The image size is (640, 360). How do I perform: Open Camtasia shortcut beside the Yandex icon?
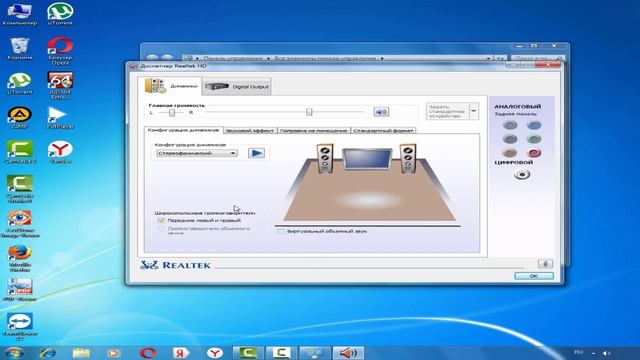click(20, 152)
